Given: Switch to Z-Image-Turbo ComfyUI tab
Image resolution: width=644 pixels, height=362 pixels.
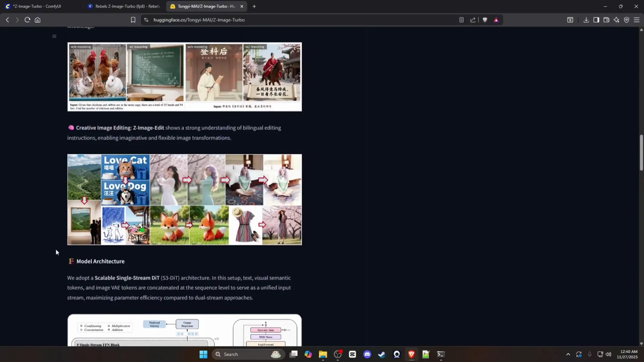Looking at the screenshot, I should pos(37,6).
